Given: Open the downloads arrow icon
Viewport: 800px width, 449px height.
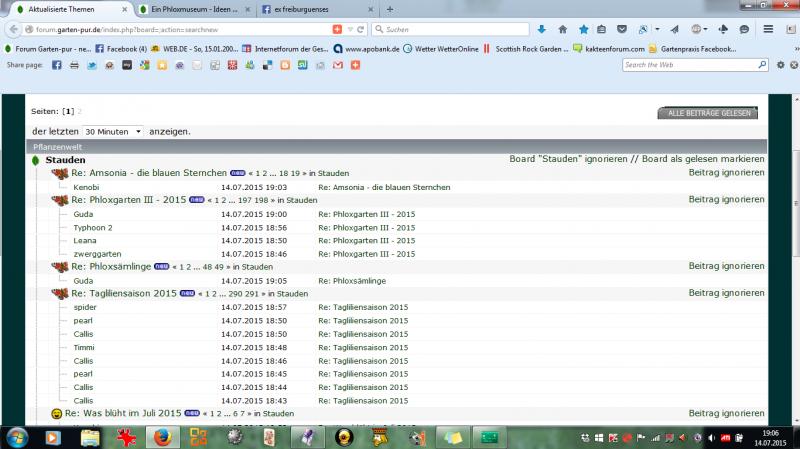Looking at the screenshot, I should (x=541, y=29).
